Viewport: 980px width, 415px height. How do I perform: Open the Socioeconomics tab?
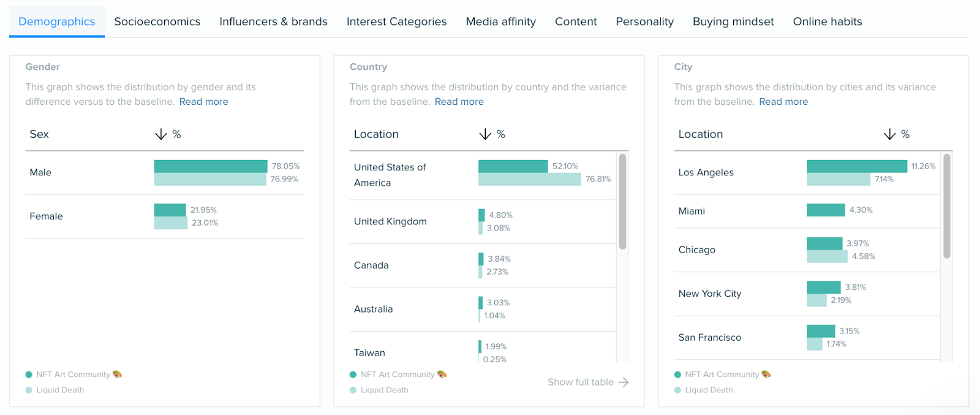pos(157,21)
